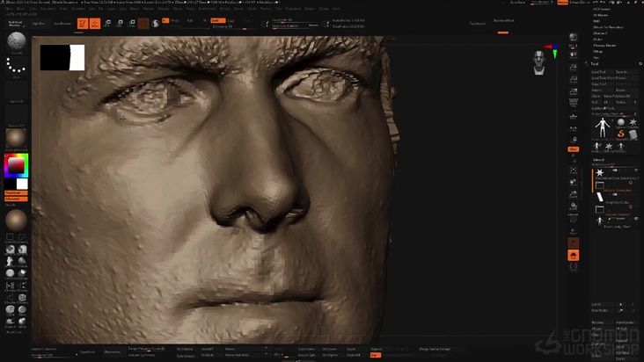Click the Frame icon in right shelf
Viewport: 644px width, 362px height.
pyautogui.click(x=573, y=170)
